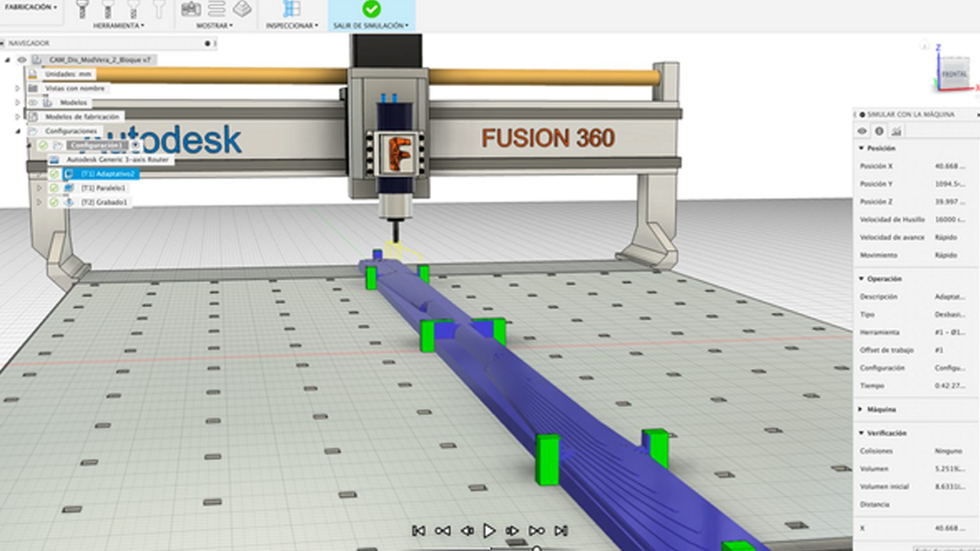The height and width of the screenshot is (551, 980).
Task: Toggle the green check beside Adaptativo2
Action: click(x=54, y=173)
